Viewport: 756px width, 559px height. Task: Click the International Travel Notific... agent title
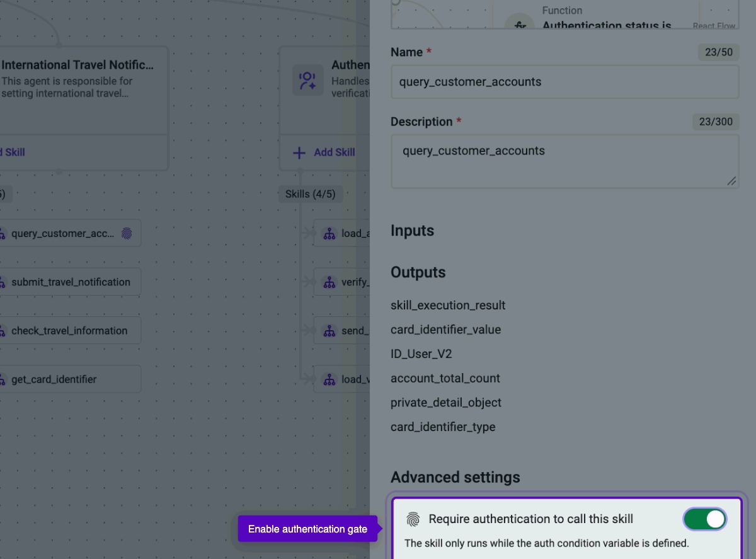tap(77, 65)
